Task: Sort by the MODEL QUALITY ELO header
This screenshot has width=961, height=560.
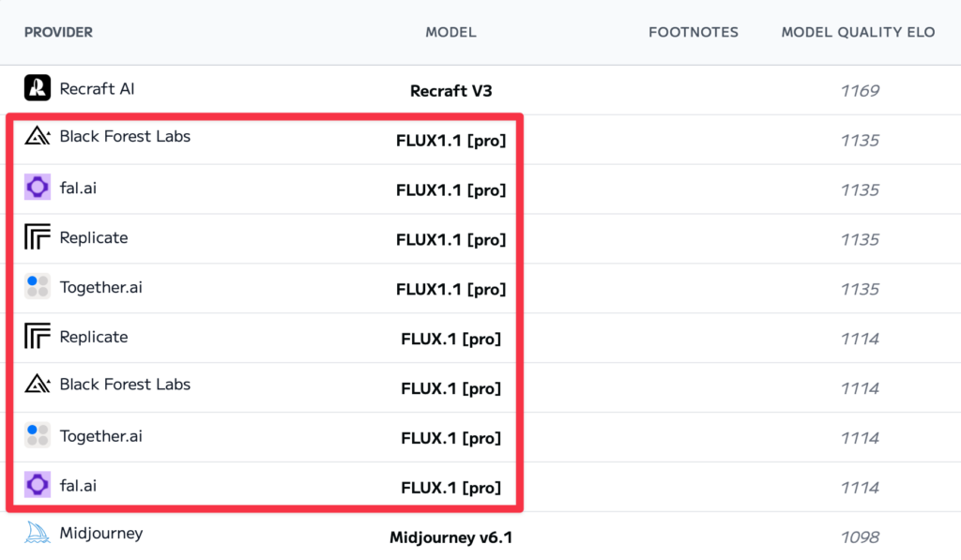Action: point(858,32)
